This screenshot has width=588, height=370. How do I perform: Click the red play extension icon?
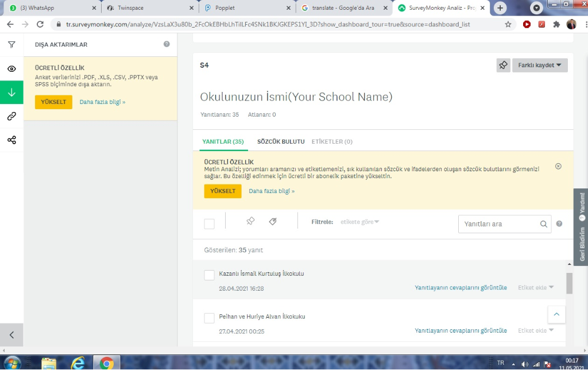[x=527, y=24]
